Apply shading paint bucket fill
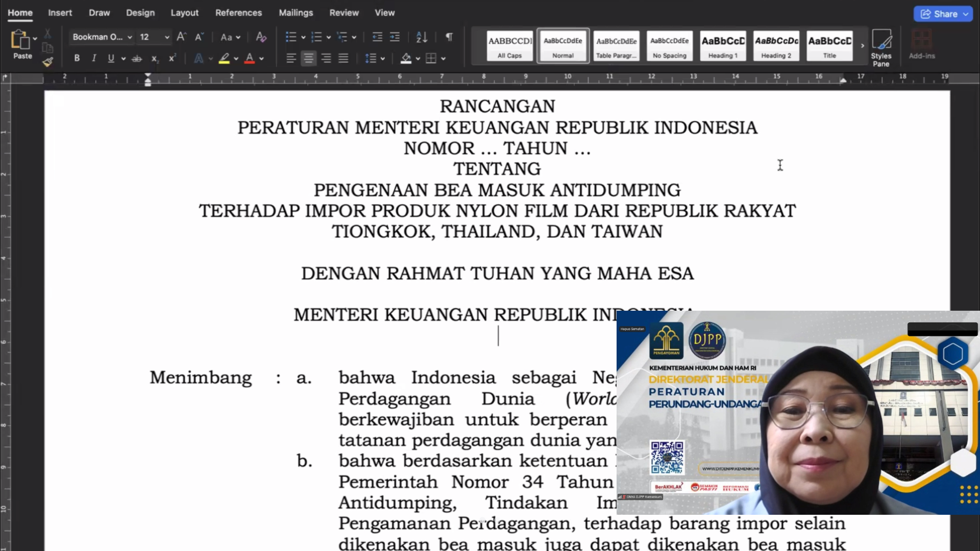The image size is (980, 551). (x=406, y=59)
